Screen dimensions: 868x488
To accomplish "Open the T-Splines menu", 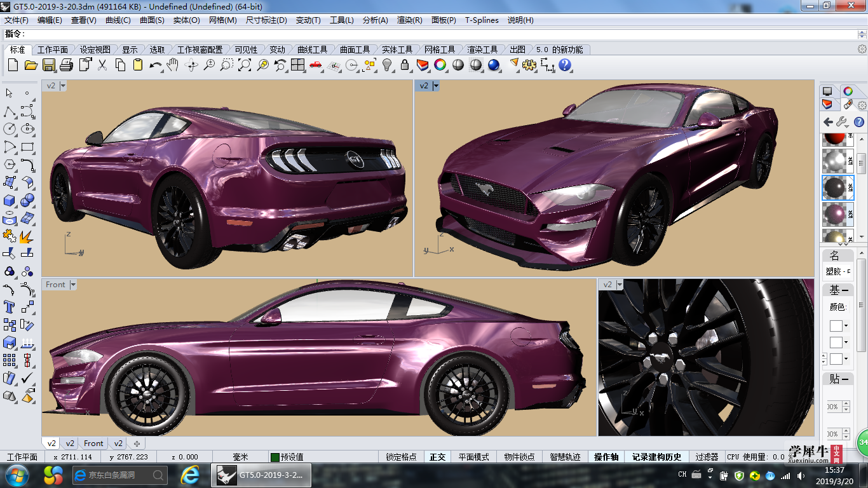I will (482, 20).
